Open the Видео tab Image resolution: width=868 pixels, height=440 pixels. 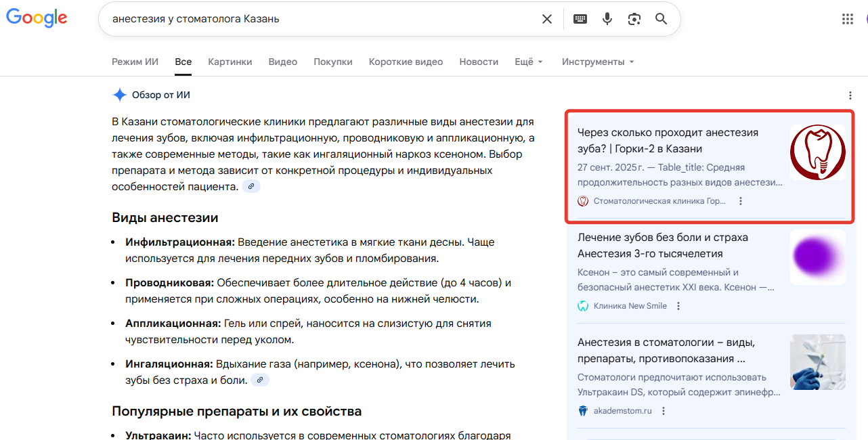(283, 62)
